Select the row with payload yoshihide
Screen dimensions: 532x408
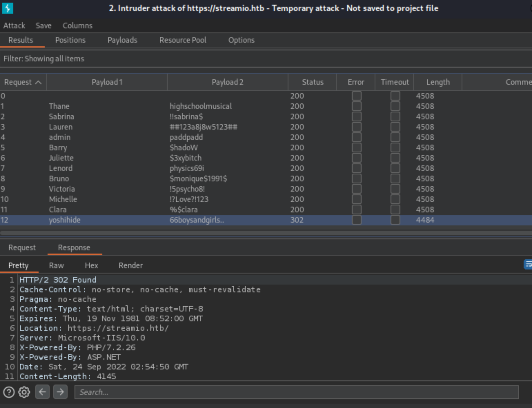click(266, 220)
